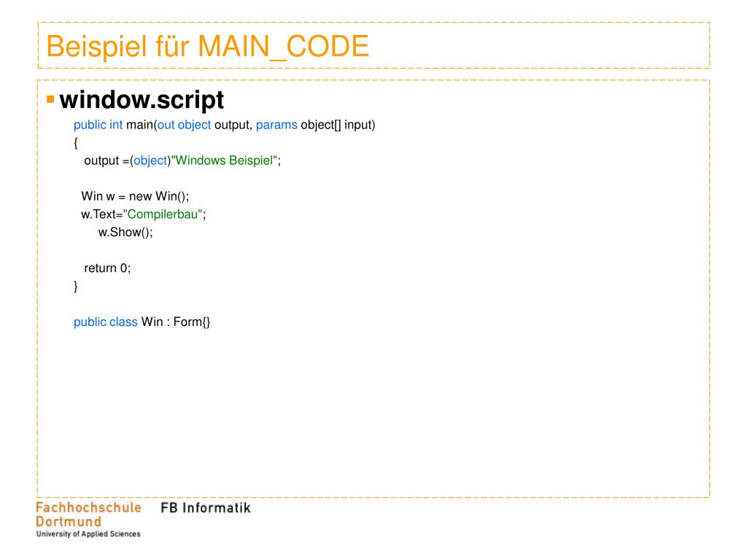Click the 'output =(object)"Windows Beispiel";' line
Screen dimensions: 747x560
182,160
